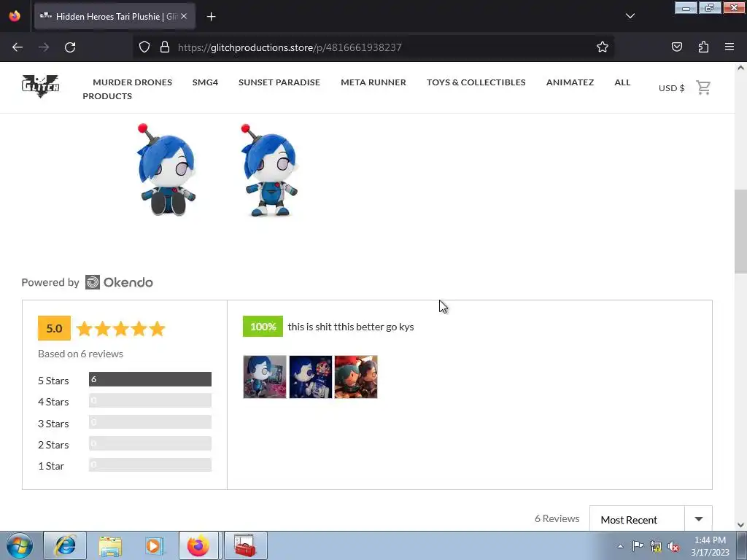Open the Windows Start menu
Viewport: 747px width, 560px height.
click(x=20, y=545)
